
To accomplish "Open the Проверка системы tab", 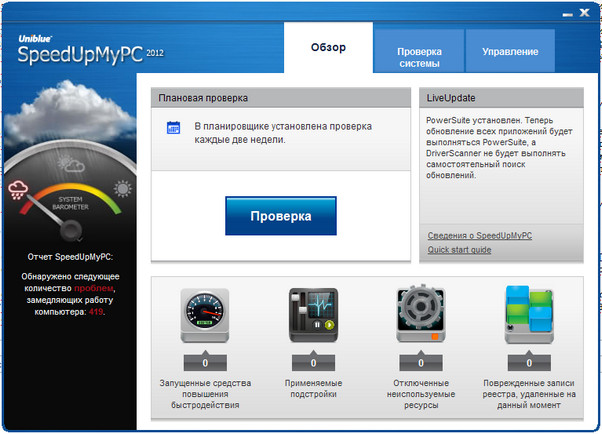I will click(x=419, y=57).
